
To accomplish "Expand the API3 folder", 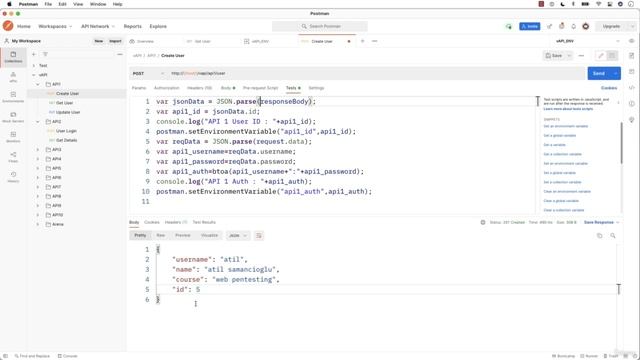I will point(38,150).
